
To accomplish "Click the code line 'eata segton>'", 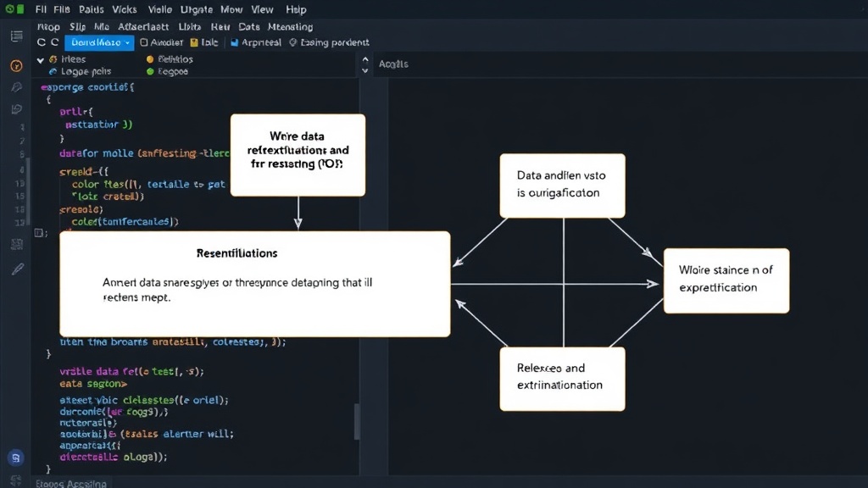I will [93, 384].
